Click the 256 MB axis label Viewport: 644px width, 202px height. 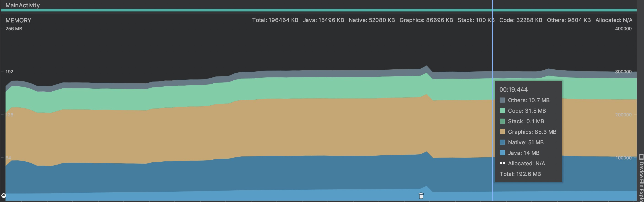pyautogui.click(x=14, y=29)
